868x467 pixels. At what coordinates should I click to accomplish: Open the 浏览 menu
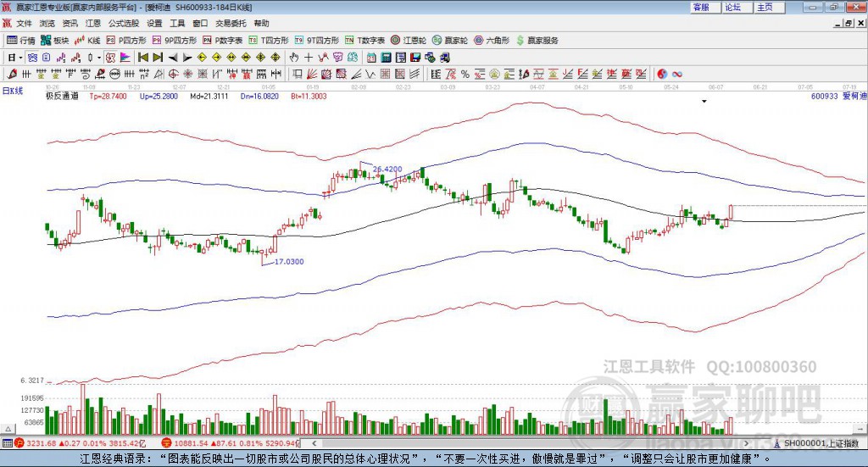47,23
